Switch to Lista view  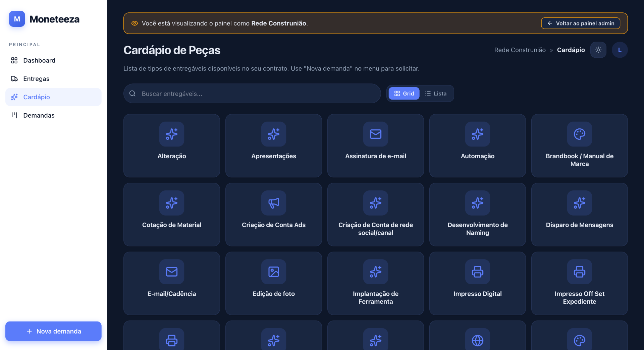pos(436,94)
